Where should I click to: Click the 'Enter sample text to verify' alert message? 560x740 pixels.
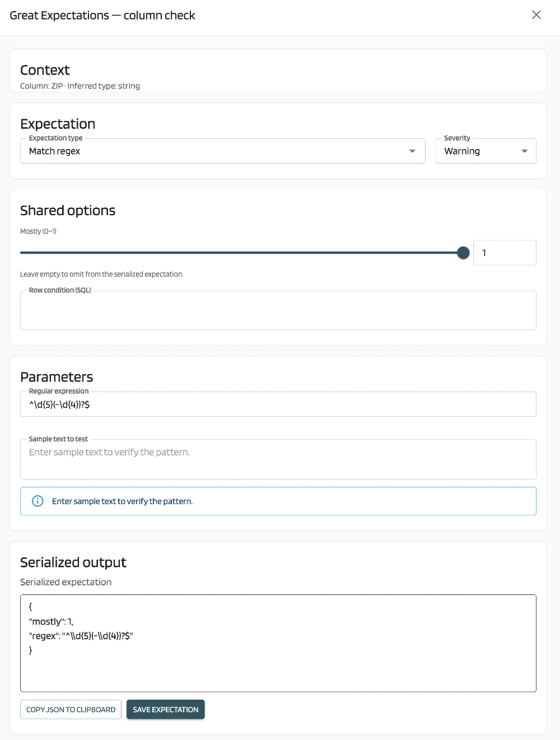[122, 501]
